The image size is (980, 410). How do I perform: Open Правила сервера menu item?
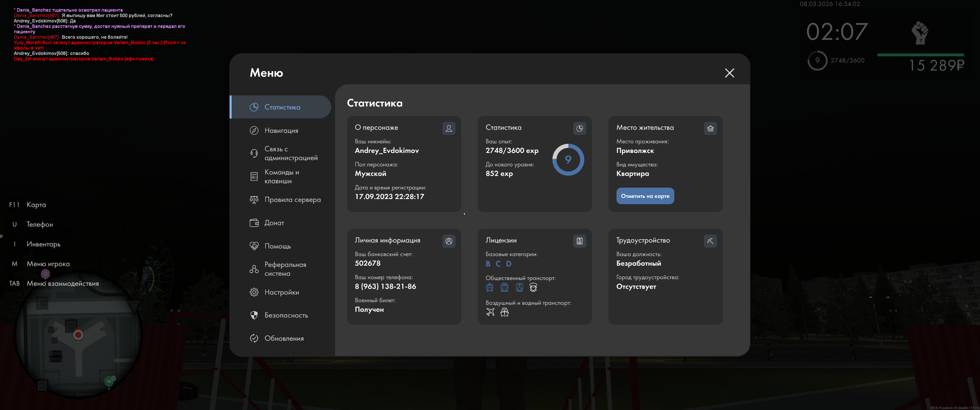[x=292, y=200]
